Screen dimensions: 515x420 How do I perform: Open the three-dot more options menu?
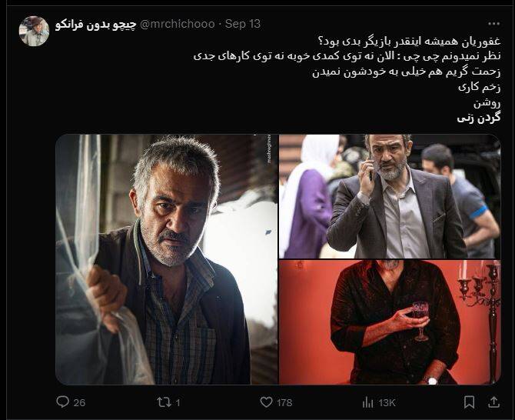[493, 24]
